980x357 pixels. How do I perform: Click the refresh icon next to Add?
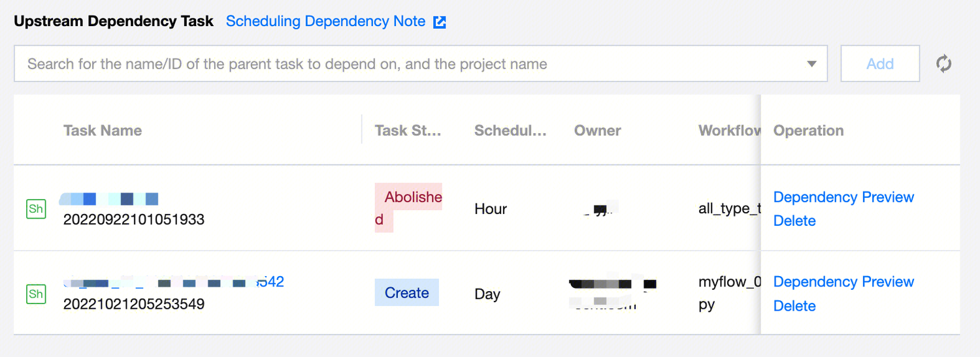tap(943, 64)
